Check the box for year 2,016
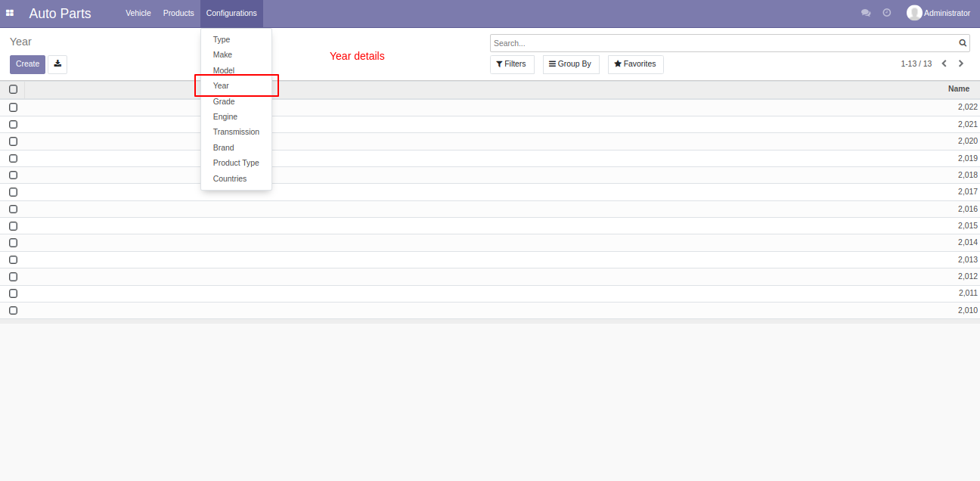 13,209
